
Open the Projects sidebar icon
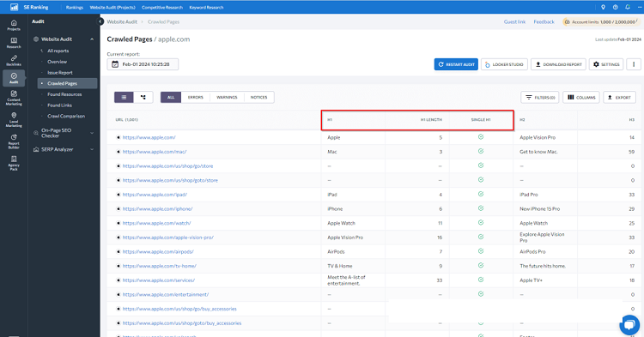[14, 25]
